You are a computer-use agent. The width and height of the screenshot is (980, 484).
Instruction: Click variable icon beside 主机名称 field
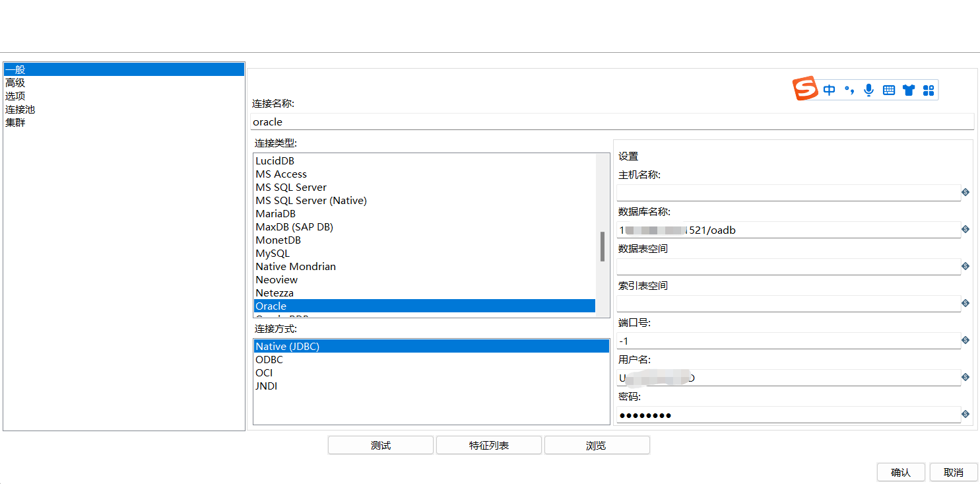tap(965, 192)
